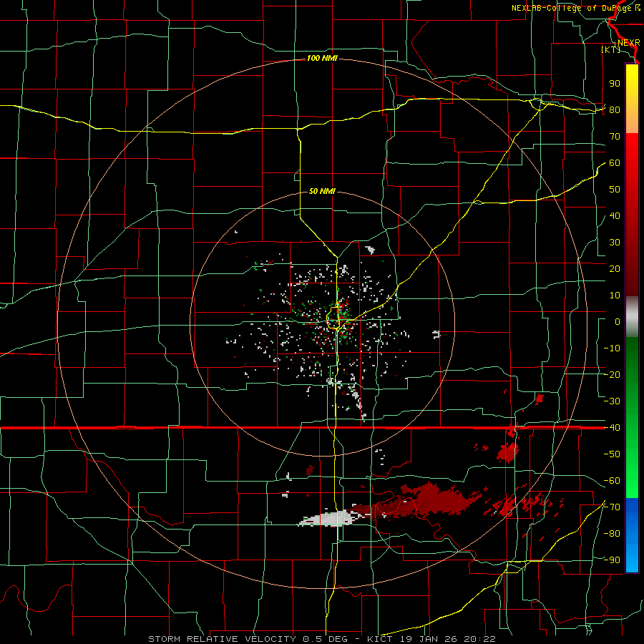Click the 40 value on velocity scale

pyautogui.click(x=615, y=215)
